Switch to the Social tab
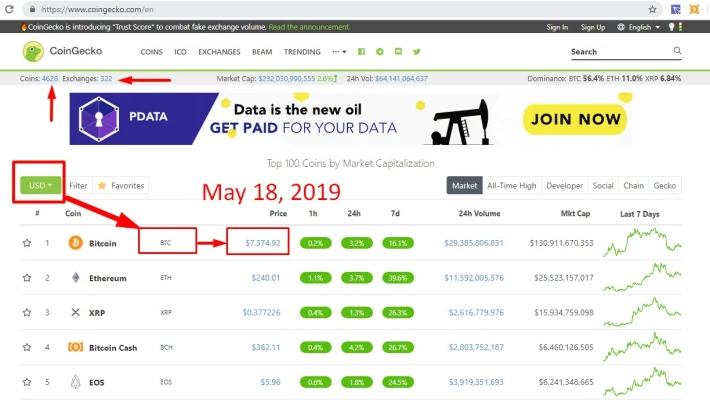The image size is (710, 400). (x=603, y=185)
